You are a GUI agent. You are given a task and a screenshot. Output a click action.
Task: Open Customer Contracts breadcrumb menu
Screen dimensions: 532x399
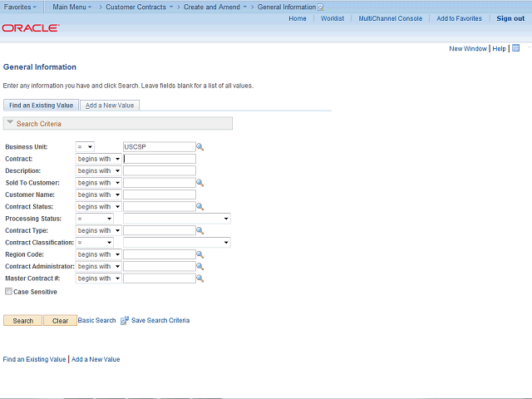coord(139,7)
